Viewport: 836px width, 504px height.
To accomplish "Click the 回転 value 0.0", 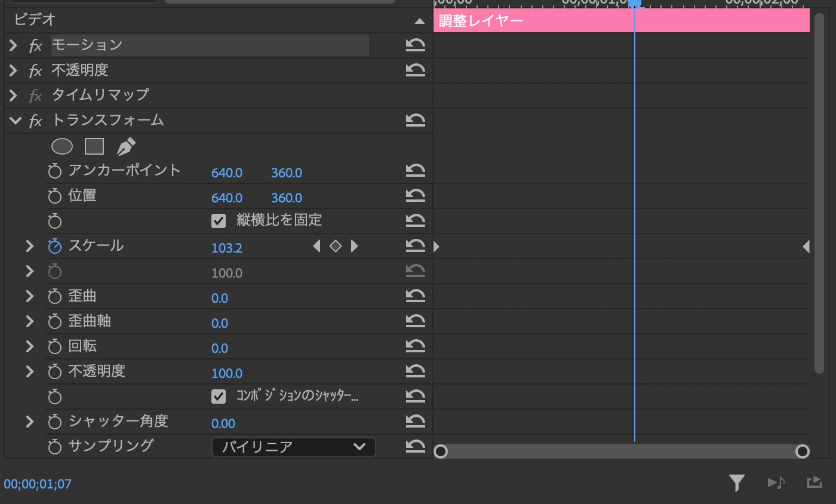I will [220, 348].
